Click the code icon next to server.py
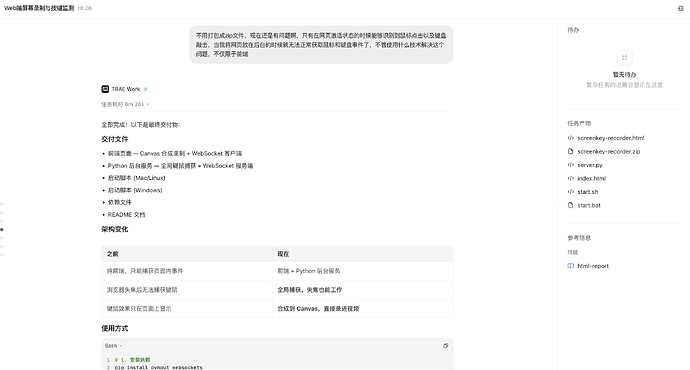690x370 pixels. coord(571,165)
